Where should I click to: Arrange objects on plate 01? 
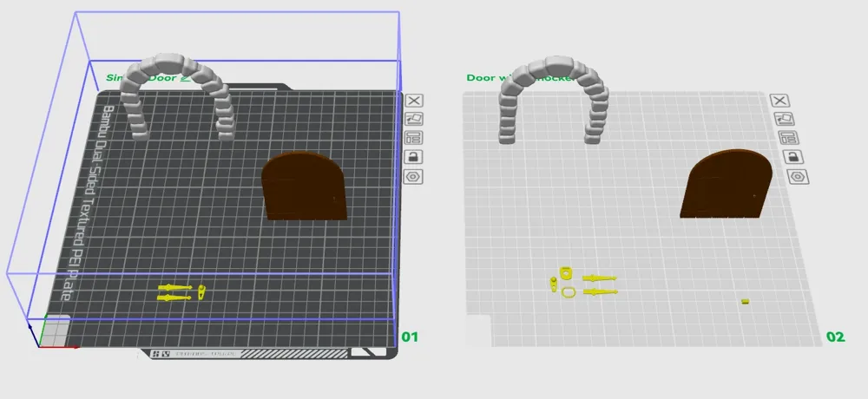tap(414, 138)
